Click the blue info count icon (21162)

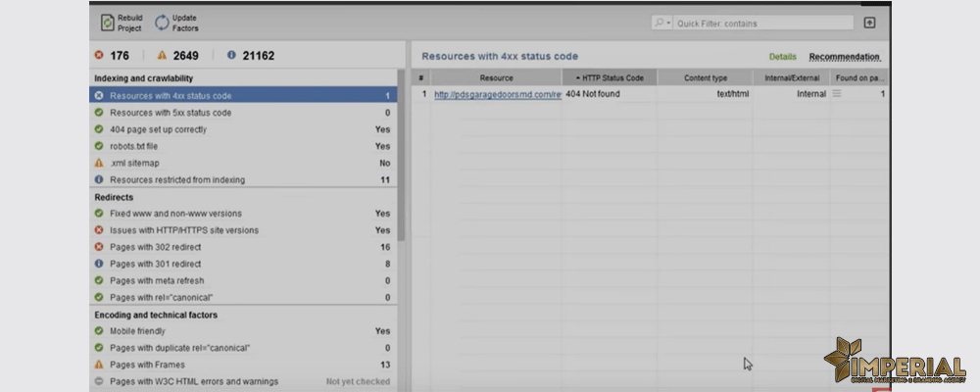click(x=231, y=56)
